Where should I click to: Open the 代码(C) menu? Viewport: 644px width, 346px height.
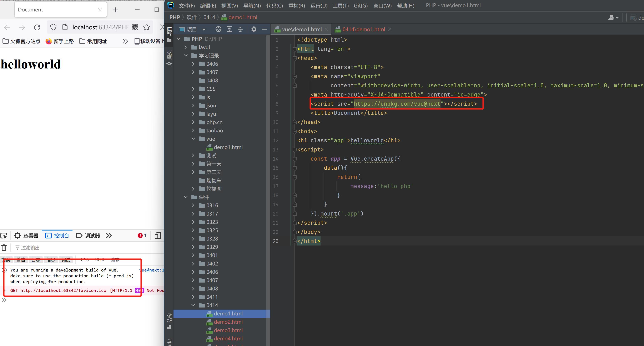click(274, 5)
